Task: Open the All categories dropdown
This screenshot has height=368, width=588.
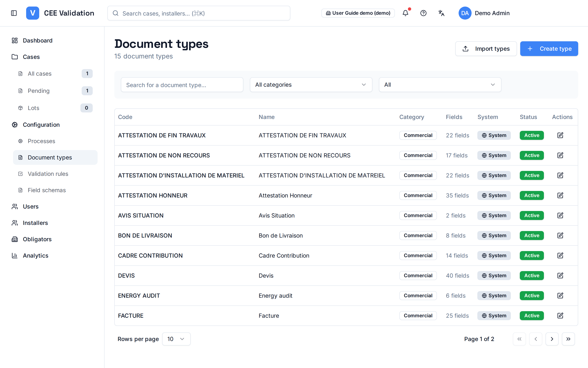Action: 311,85
